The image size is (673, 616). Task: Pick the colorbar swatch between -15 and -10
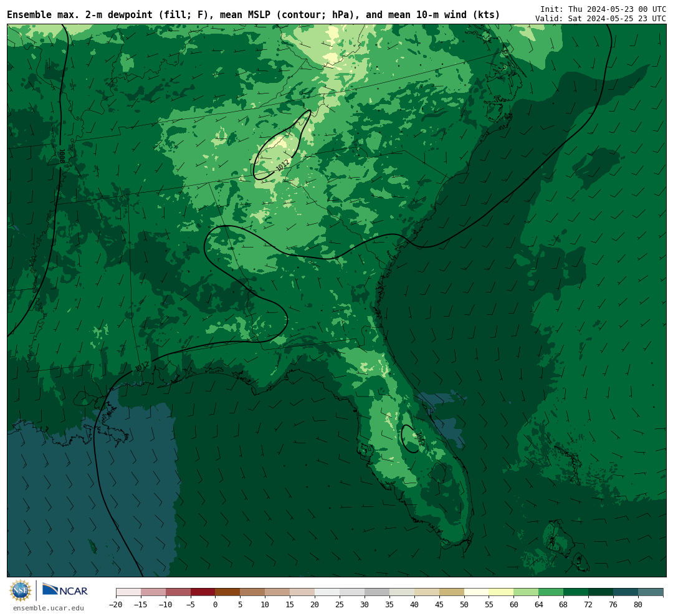click(153, 592)
